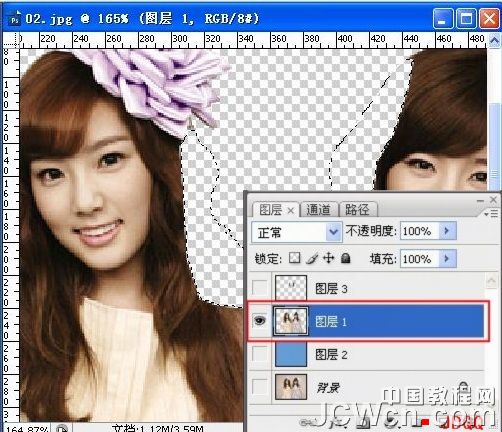Select the 图层 1 thumbnail
The image size is (502, 432).
click(291, 321)
